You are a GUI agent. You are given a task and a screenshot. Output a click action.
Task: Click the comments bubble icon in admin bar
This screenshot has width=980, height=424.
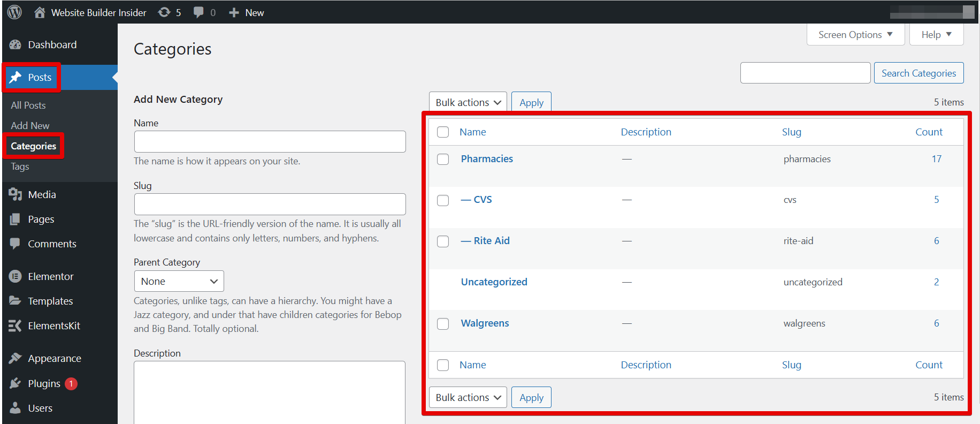[198, 12]
